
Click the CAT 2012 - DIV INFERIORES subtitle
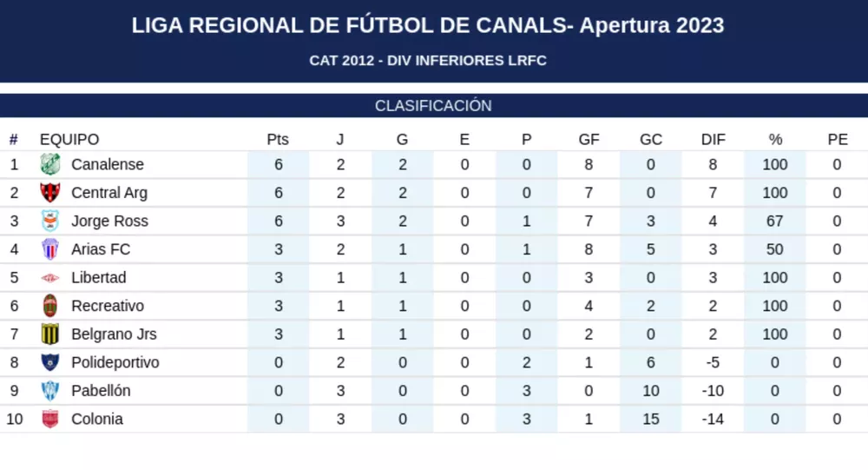[428, 61]
